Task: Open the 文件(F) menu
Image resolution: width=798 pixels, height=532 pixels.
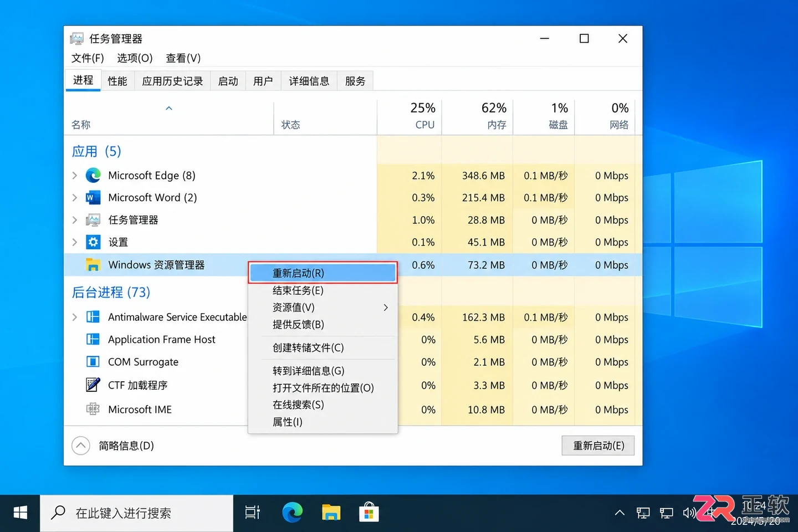Action: [88, 58]
